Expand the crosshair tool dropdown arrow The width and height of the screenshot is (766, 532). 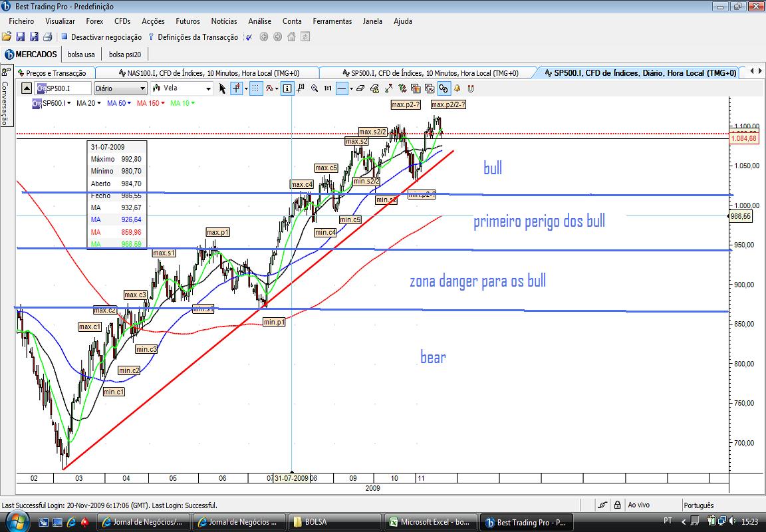point(246,89)
